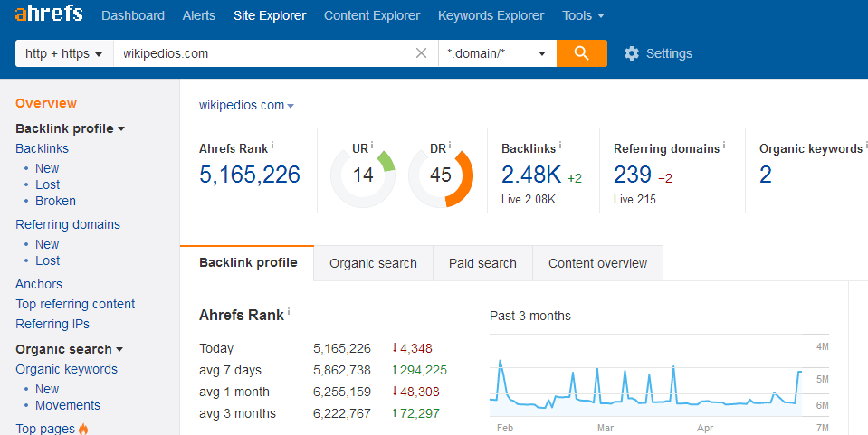Image resolution: width=868 pixels, height=435 pixels.
Task: Open Content Explorer in top navigation
Action: coord(372,15)
